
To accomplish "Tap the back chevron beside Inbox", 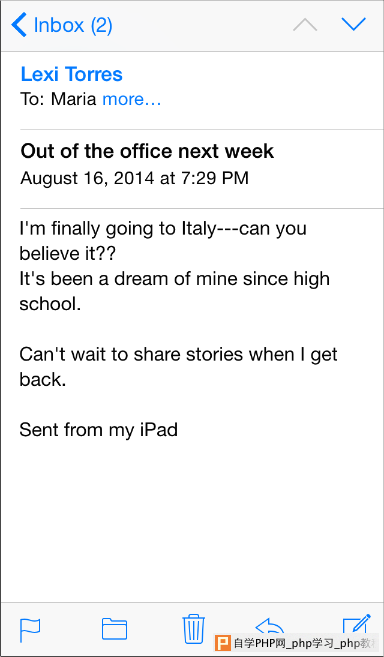I will 19,24.
